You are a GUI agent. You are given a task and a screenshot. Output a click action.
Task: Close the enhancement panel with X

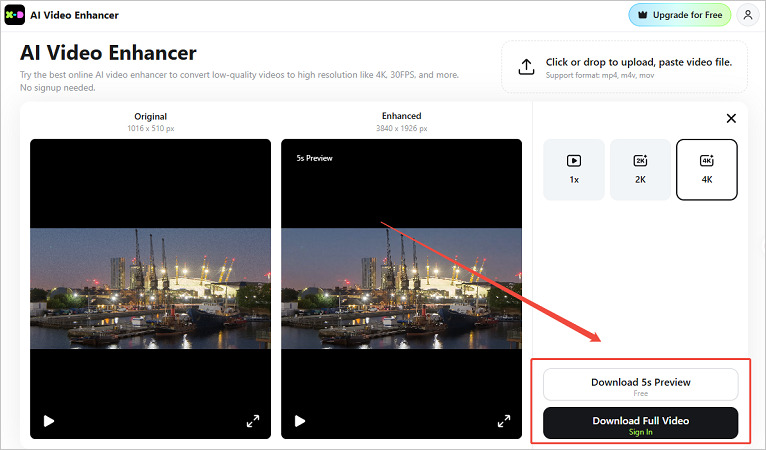(731, 118)
